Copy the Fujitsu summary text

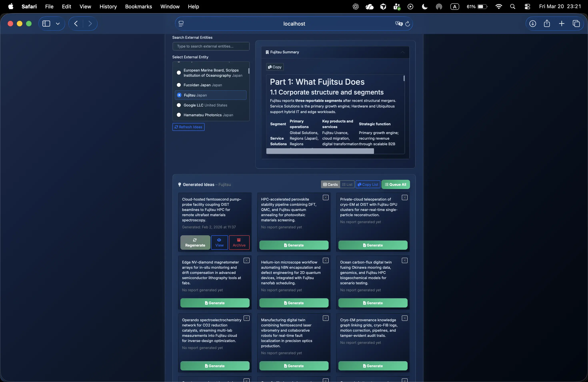[275, 67]
